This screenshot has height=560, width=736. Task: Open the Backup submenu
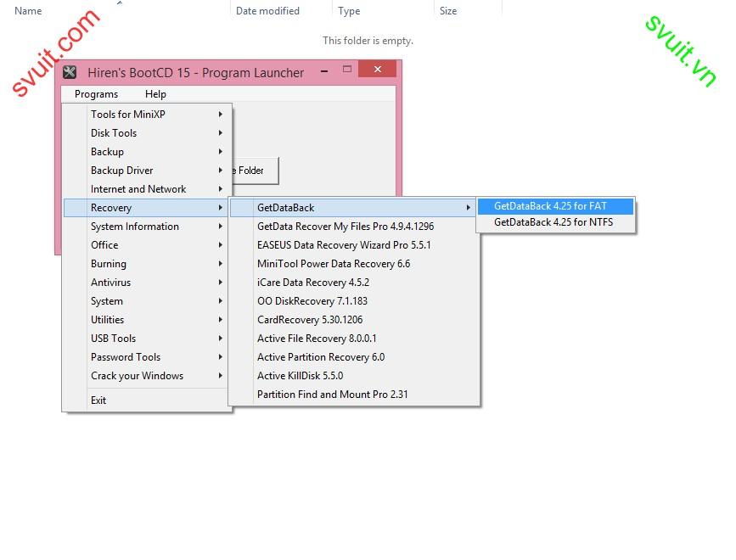coord(147,152)
